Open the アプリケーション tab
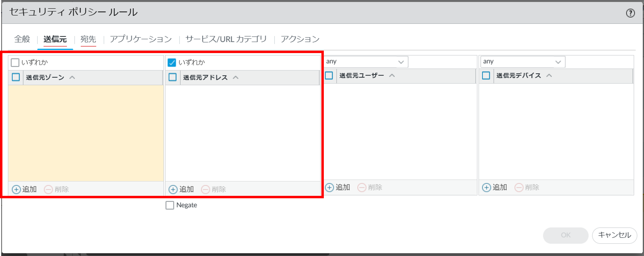 [x=141, y=39]
